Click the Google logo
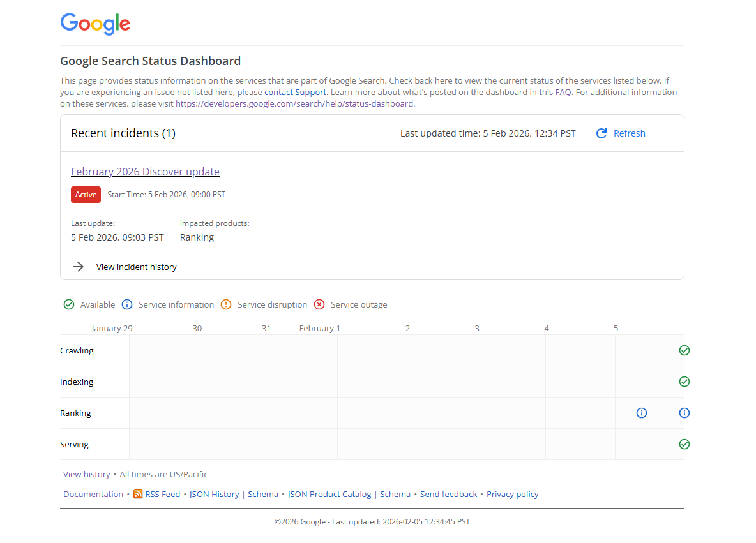Image resolution: width=756 pixels, height=543 pixels. click(x=95, y=24)
